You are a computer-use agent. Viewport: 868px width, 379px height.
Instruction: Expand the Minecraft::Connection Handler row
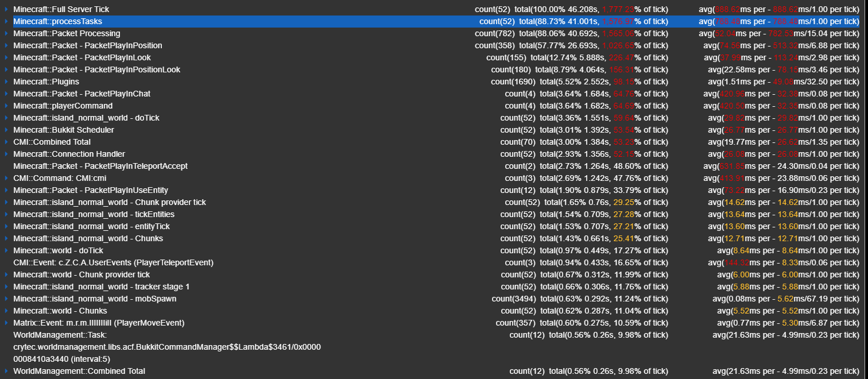tap(6, 154)
